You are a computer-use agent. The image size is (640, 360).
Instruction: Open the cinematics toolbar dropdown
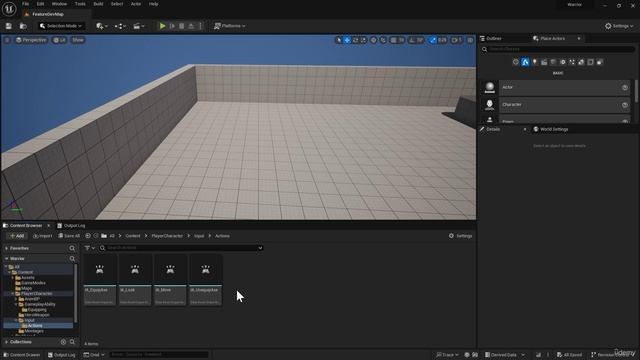tap(139, 26)
